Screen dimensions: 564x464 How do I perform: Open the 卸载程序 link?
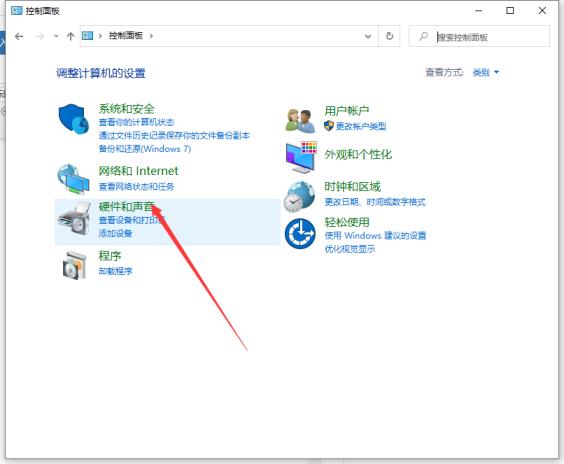pyautogui.click(x=115, y=271)
